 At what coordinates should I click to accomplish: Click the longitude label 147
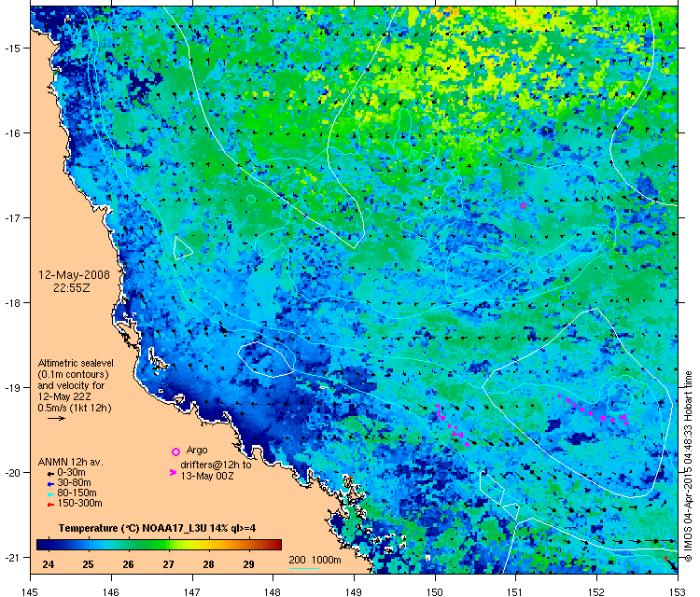coord(192,592)
